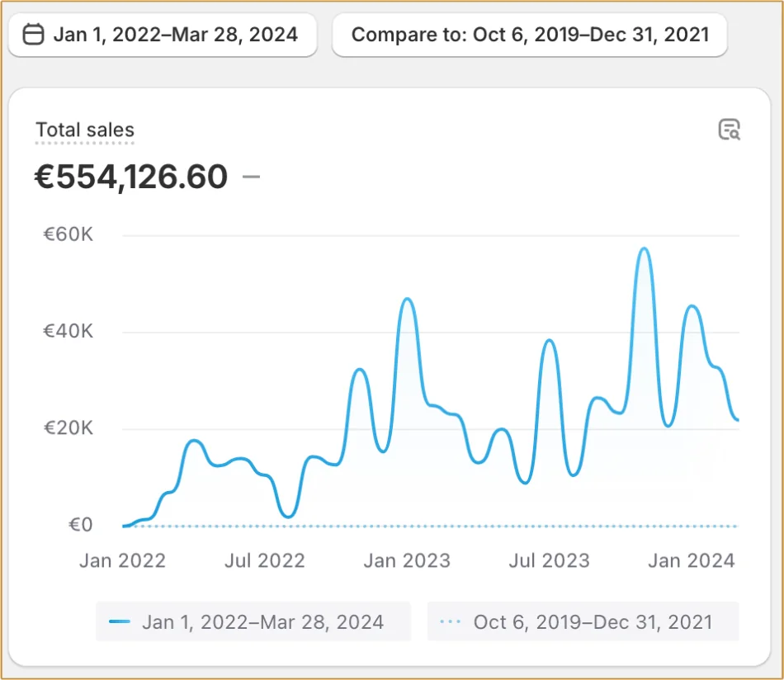Click the €60K axis label
The height and width of the screenshot is (680, 784).
(x=68, y=234)
